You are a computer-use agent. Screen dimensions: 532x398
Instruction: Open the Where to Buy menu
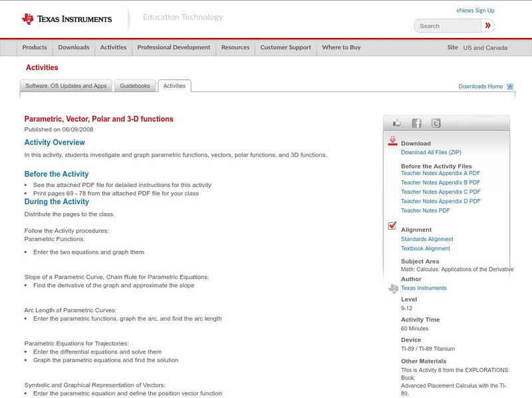[343, 47]
